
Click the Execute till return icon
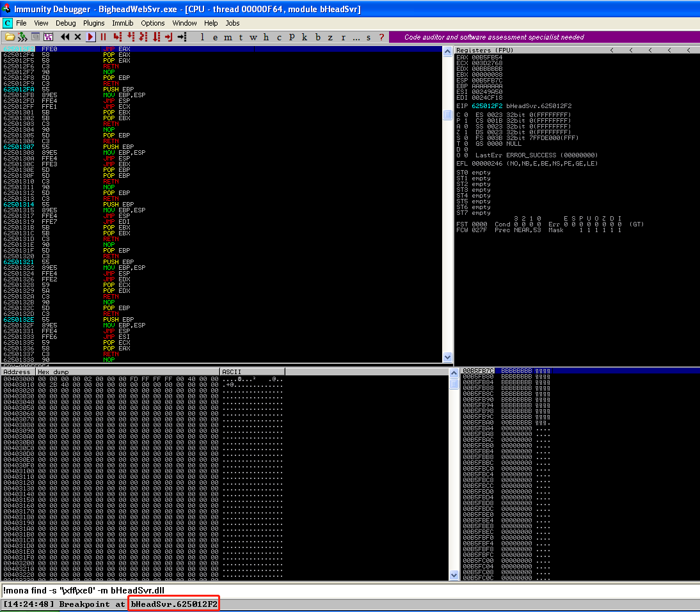point(169,37)
